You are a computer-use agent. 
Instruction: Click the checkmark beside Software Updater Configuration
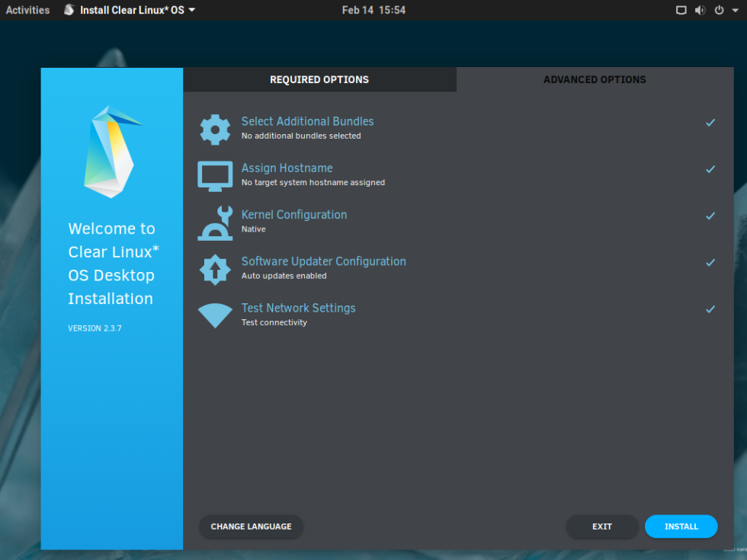click(x=710, y=263)
